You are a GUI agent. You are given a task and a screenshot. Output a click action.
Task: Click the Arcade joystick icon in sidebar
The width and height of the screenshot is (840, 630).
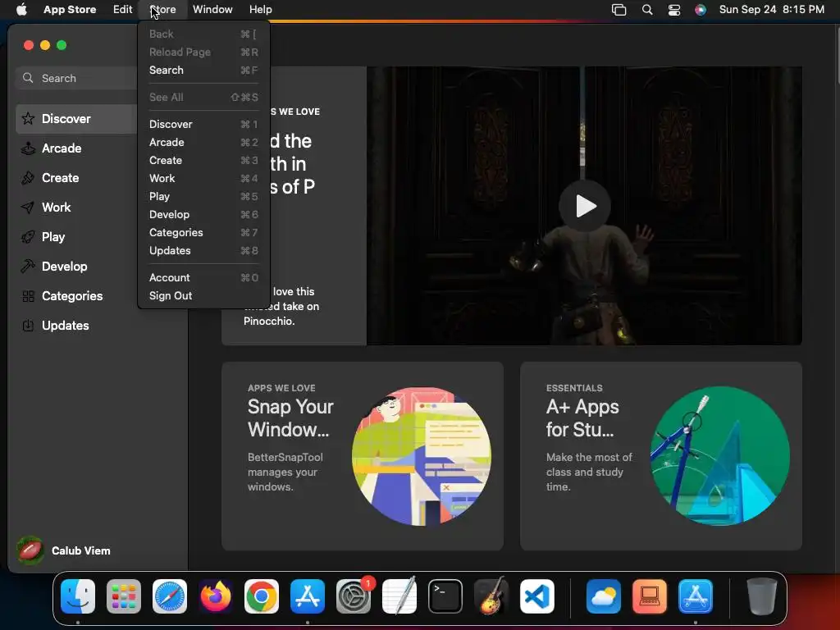[x=28, y=148]
